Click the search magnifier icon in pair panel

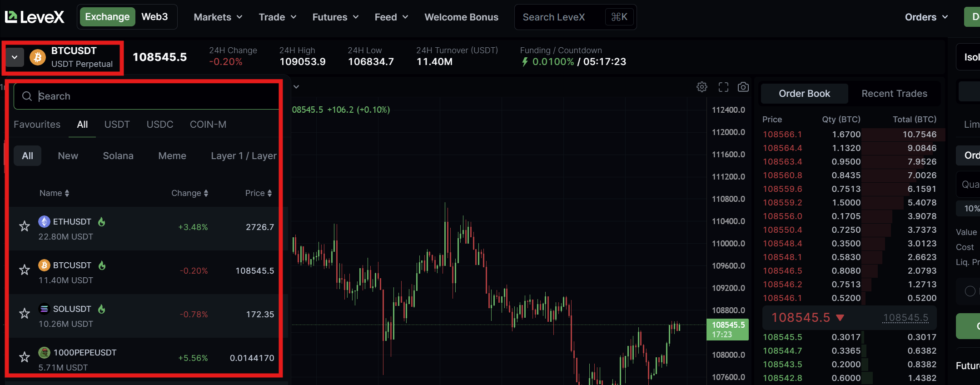(27, 96)
